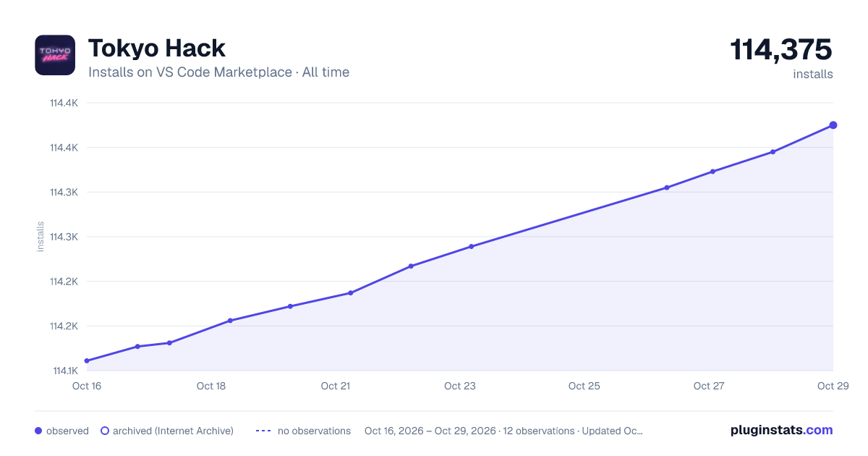Click the 'Oct 25' x-axis label

click(584, 386)
